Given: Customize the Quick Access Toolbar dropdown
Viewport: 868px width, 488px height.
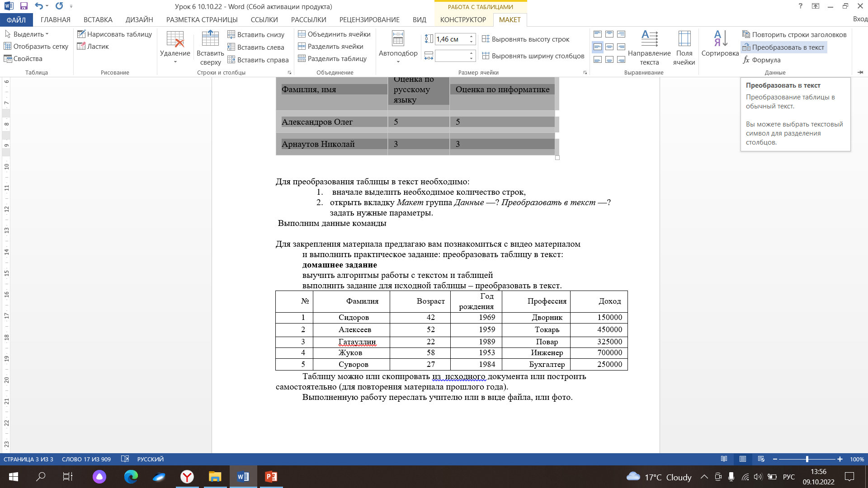Looking at the screenshot, I should click(x=71, y=6).
